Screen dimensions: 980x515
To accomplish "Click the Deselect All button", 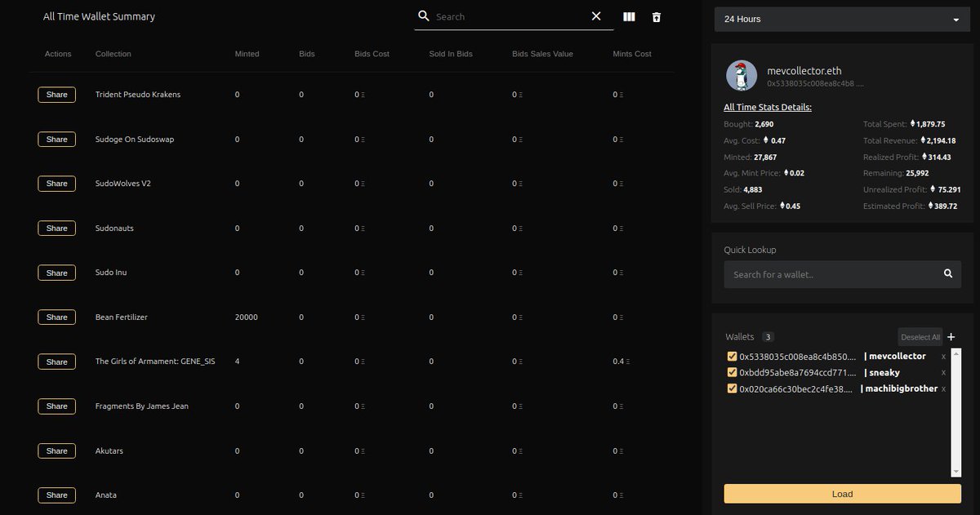I will [x=920, y=337].
